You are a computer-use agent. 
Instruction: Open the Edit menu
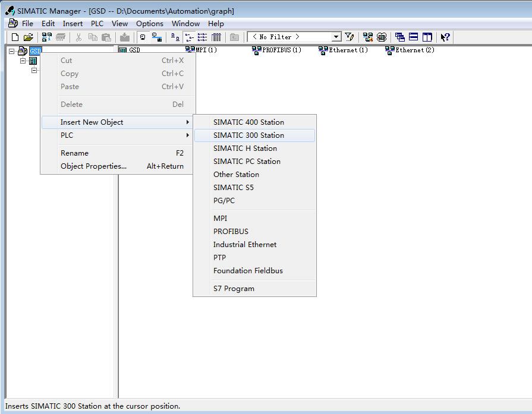[48, 23]
